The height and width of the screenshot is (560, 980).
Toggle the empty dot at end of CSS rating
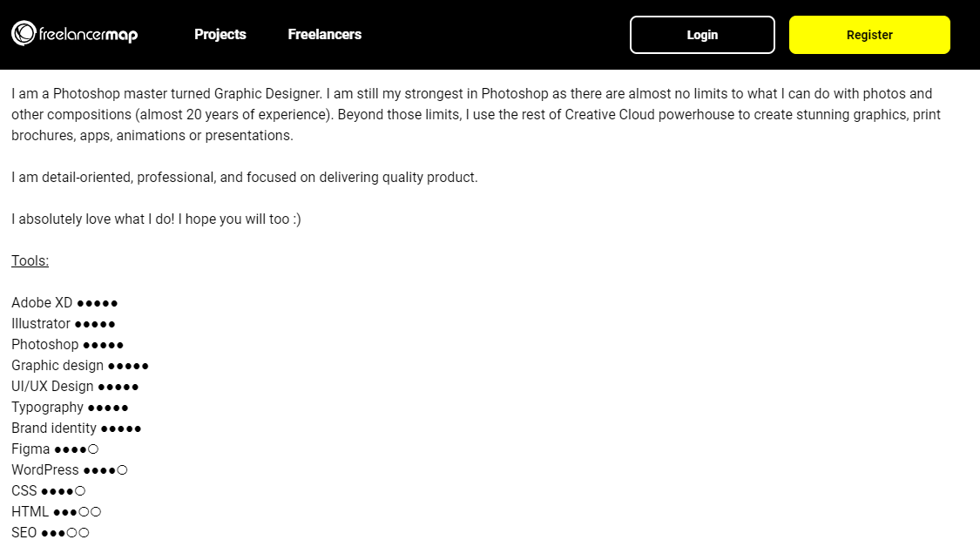(78, 490)
